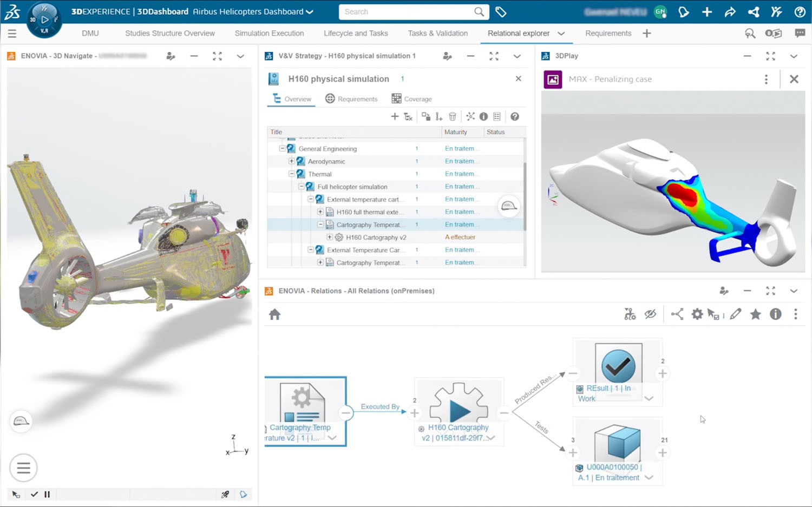Add a new dashboard tab

pyautogui.click(x=647, y=34)
